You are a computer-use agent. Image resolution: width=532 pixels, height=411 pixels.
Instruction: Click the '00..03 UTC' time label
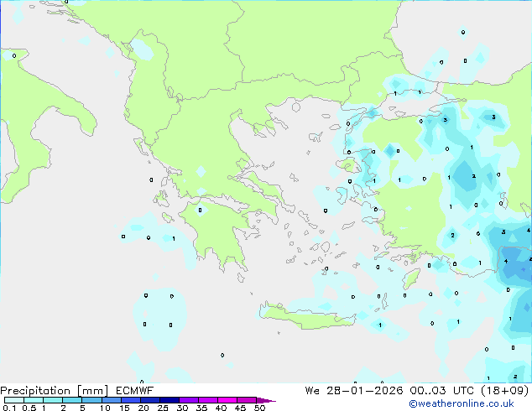441,391
